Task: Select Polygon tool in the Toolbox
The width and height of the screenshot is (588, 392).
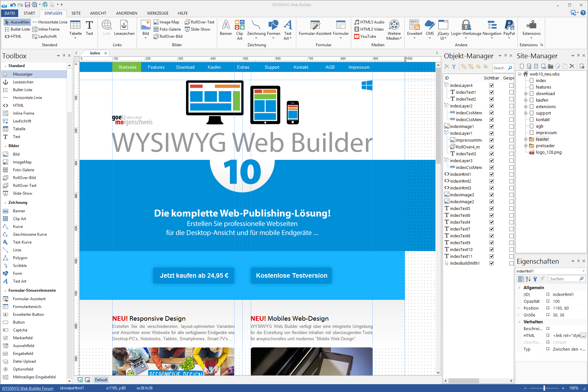Action: tap(20, 258)
